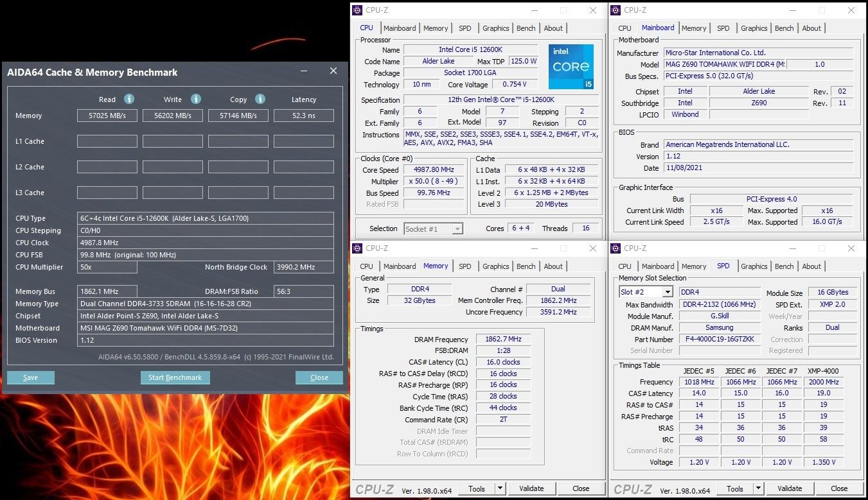Click Tools in the CPU-Z Memory-tab window

click(477, 489)
